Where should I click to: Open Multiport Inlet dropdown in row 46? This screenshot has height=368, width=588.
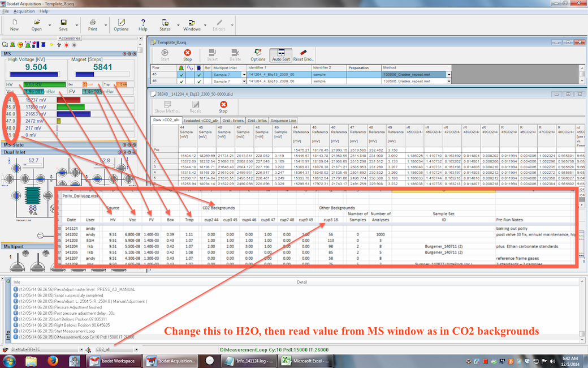click(x=244, y=81)
